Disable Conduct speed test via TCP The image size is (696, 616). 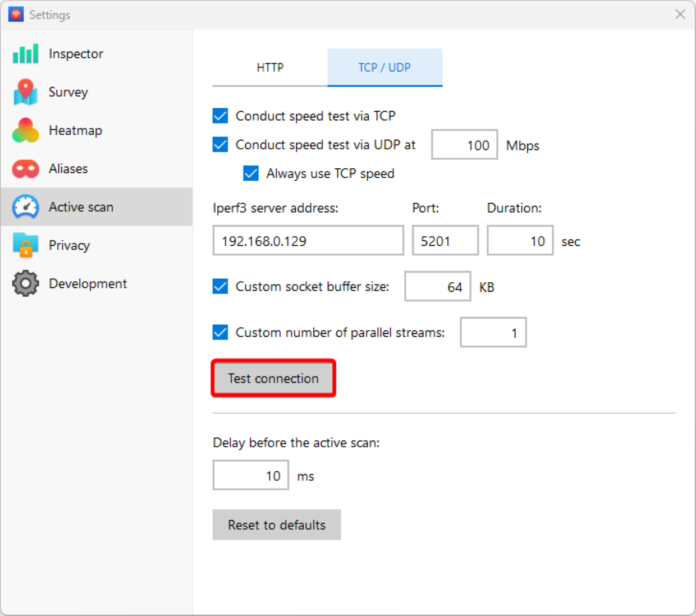(x=221, y=116)
